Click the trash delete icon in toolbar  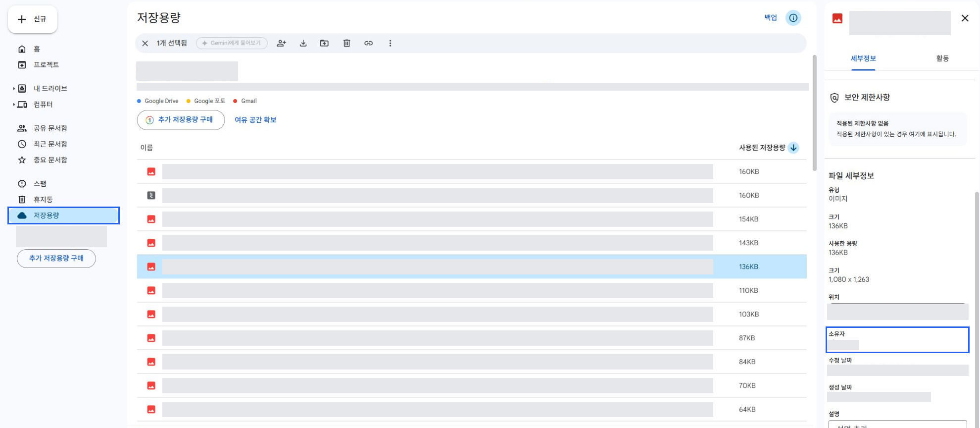347,43
